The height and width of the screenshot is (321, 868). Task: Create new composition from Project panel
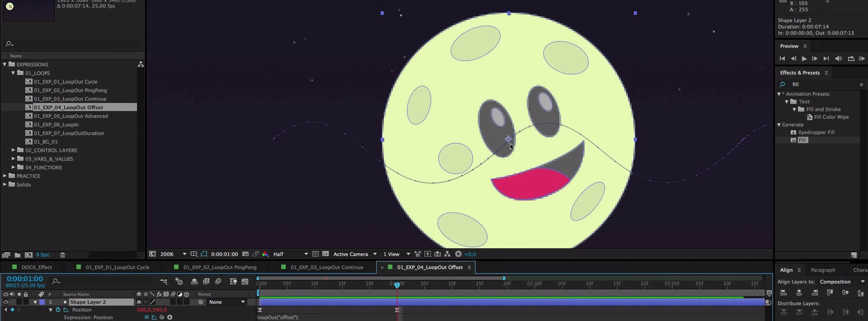[x=28, y=255]
